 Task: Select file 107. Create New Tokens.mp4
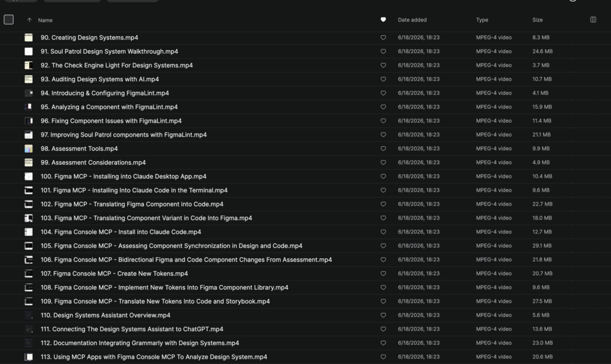click(x=114, y=273)
